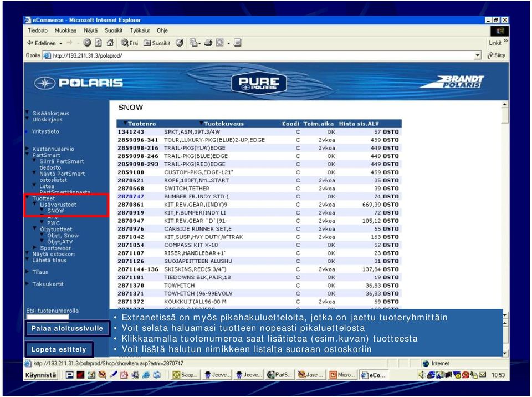Image resolution: width=532 pixels, height=397 pixels.
Task: Open the Ohje menu
Action: (162, 30)
